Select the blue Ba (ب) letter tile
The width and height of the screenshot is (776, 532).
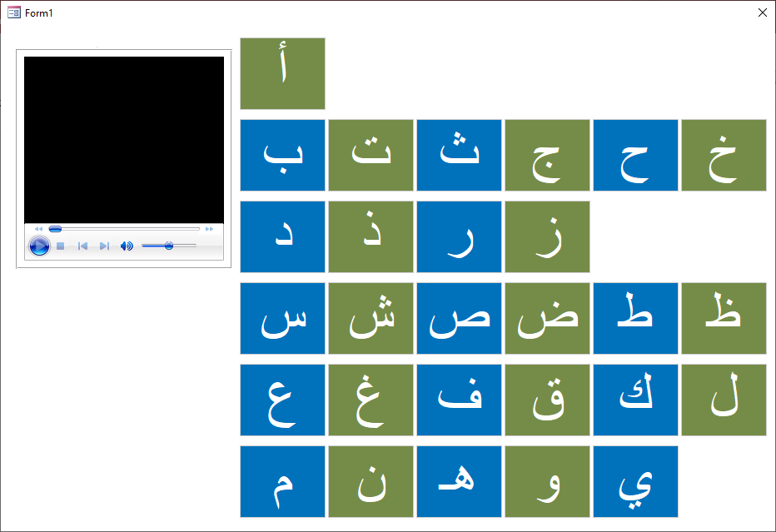pyautogui.click(x=282, y=155)
